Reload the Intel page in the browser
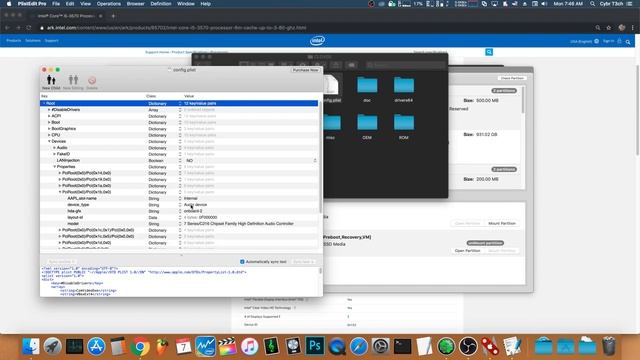This screenshot has width=640, height=360. pos(29,28)
